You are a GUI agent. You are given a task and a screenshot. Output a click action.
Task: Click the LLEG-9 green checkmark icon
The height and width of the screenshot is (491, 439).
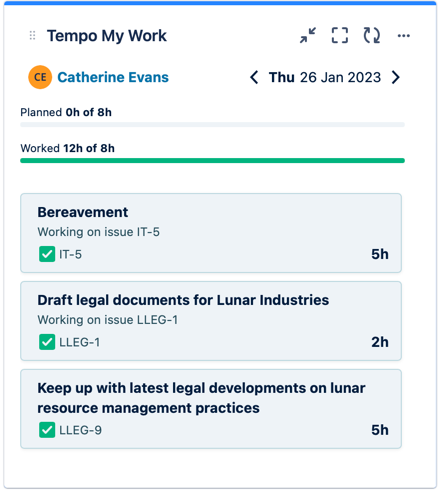click(x=47, y=430)
